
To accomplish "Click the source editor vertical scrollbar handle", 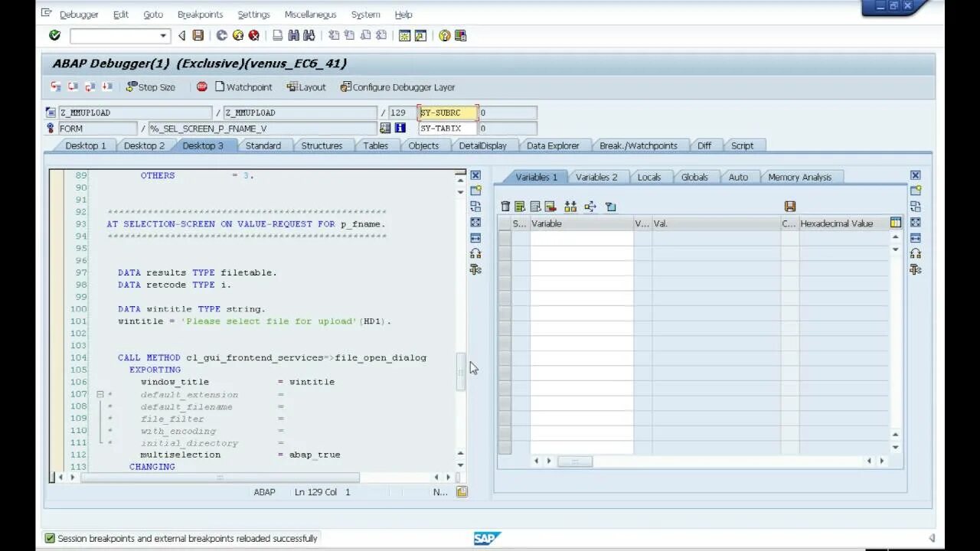I will click(x=460, y=372).
